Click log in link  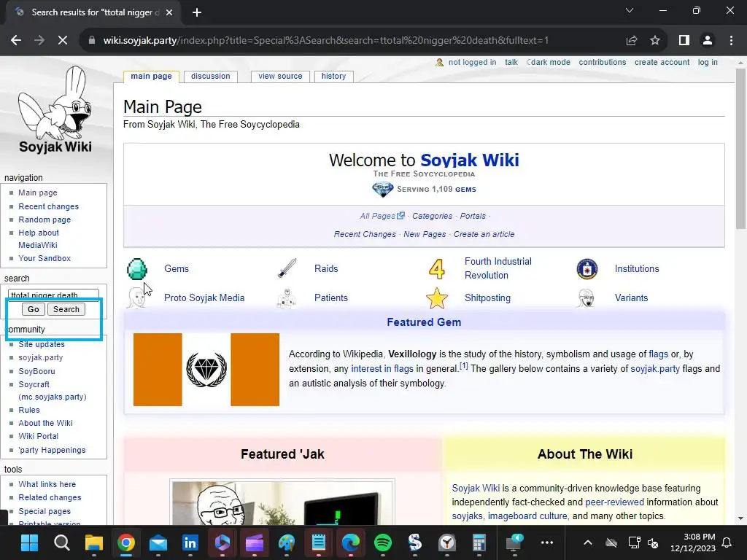[x=708, y=63]
